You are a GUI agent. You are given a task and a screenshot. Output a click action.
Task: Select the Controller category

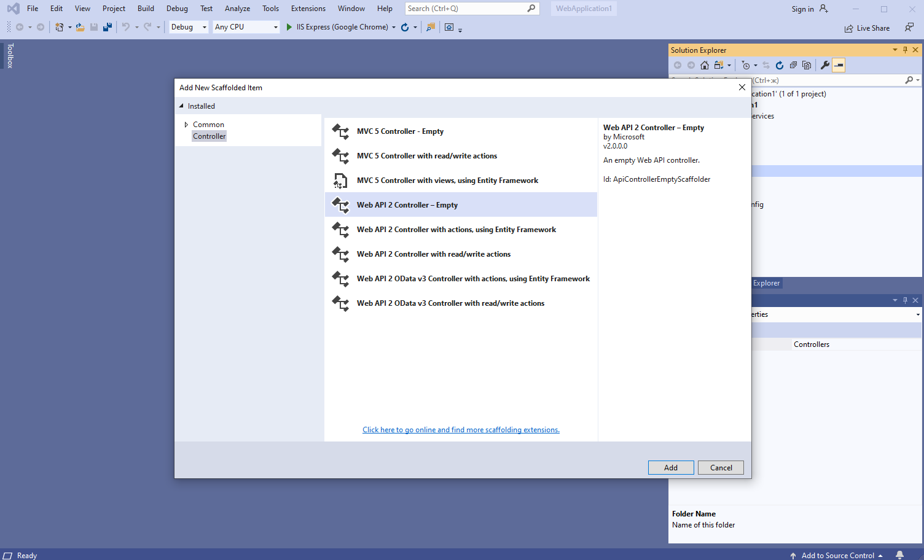pyautogui.click(x=209, y=136)
